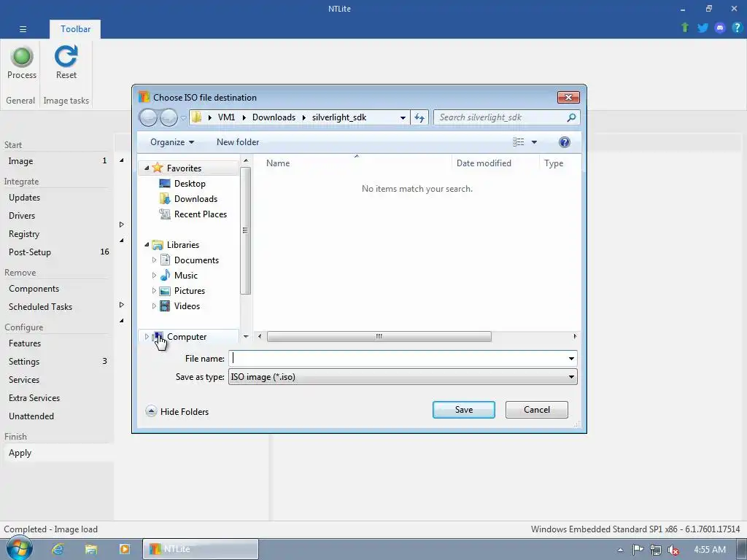This screenshot has width=747, height=560.
Task: Expand the Music library node
Action: (x=154, y=275)
